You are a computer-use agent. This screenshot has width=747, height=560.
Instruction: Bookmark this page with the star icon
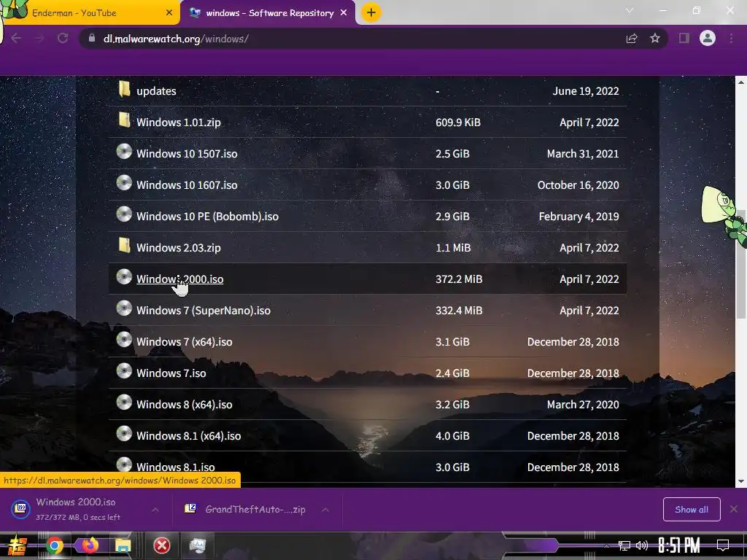pos(655,39)
